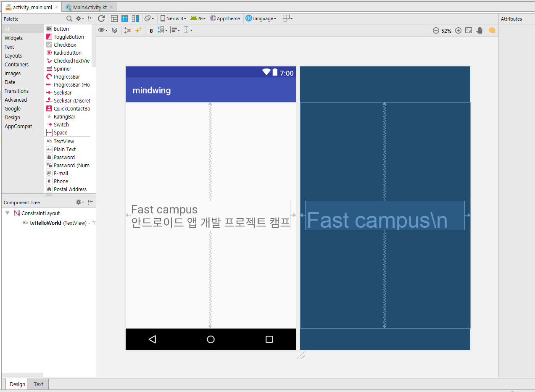This screenshot has height=392, width=535.
Task: Toggle Autoconnect for constraints
Action: point(114,30)
